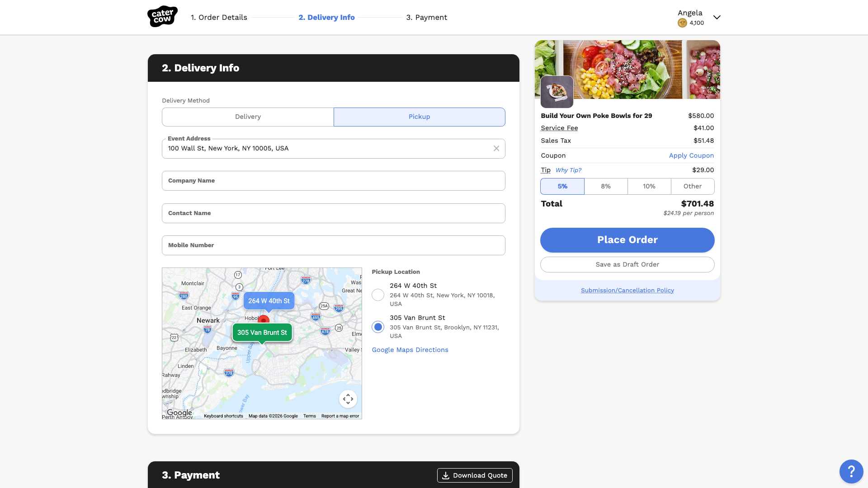868x488 pixels.
Task: Switch delivery method to Pickup
Action: 420,117
